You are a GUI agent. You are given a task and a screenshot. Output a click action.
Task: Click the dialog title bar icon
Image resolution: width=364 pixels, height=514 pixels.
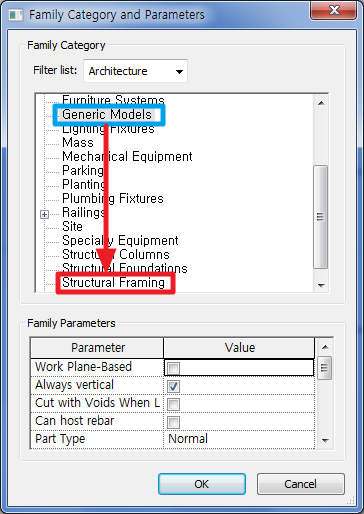pyautogui.click(x=15, y=15)
